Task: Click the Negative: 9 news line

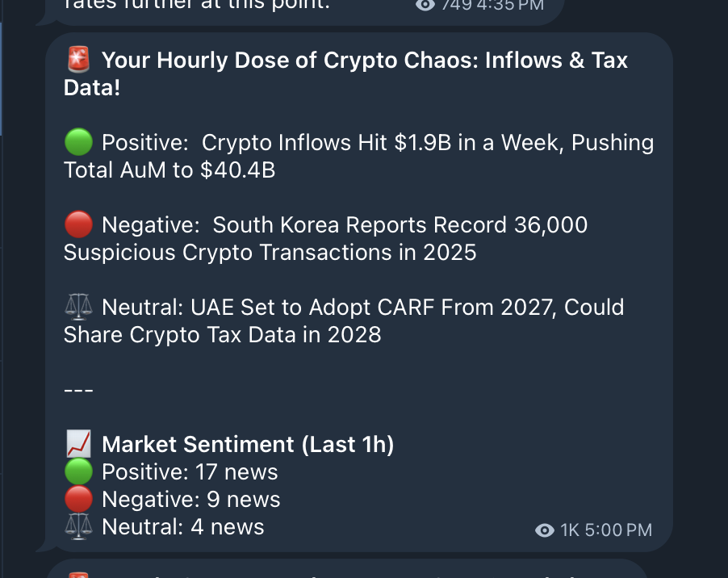Action: [190, 500]
